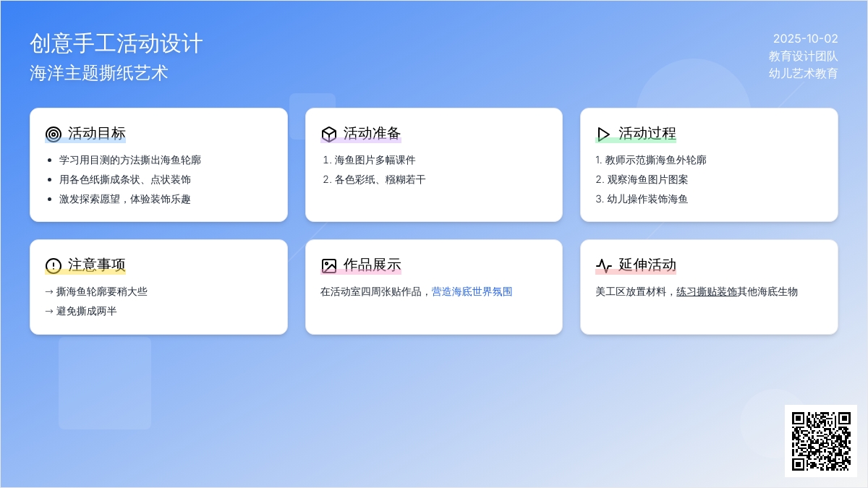This screenshot has height=488, width=868.
Task: Click the date 2025-10-02
Action: (x=805, y=38)
